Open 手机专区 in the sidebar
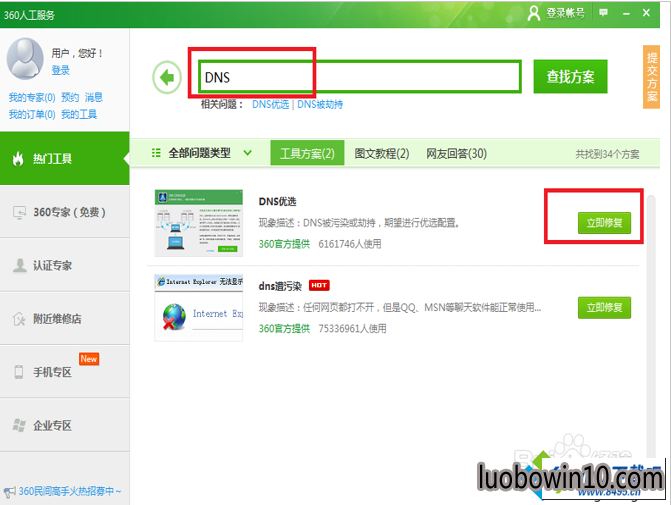Screen dimensions: 671x505 point(65,372)
